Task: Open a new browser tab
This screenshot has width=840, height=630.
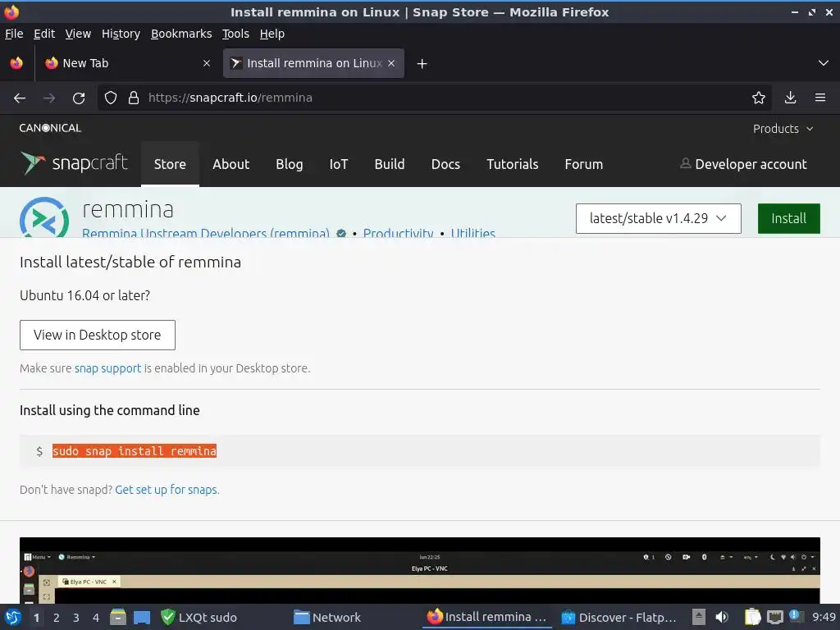Action: [422, 64]
